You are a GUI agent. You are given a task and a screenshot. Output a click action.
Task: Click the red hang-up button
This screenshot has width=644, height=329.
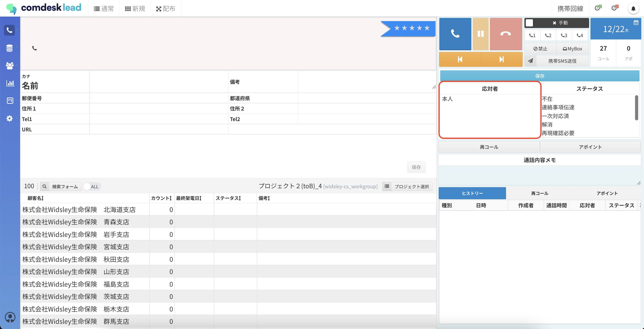[x=505, y=34]
